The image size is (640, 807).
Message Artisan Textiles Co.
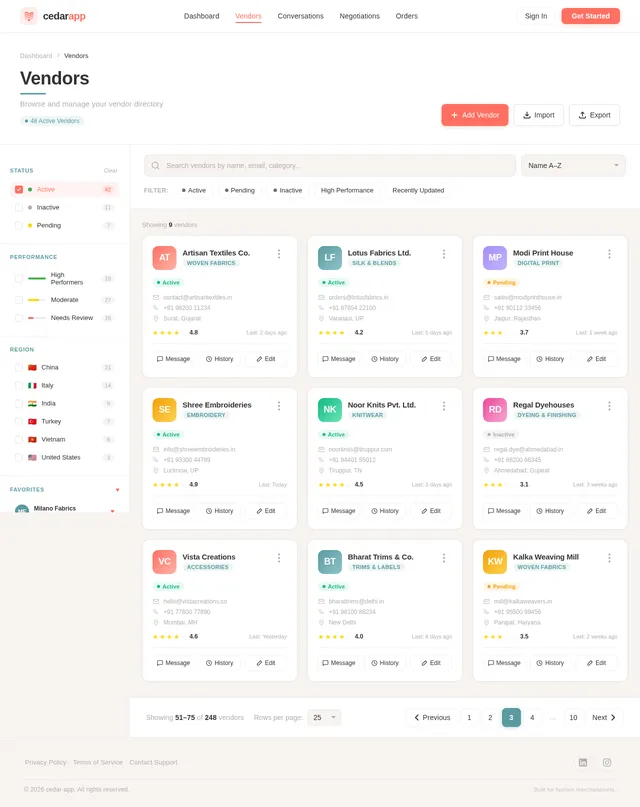click(x=173, y=359)
